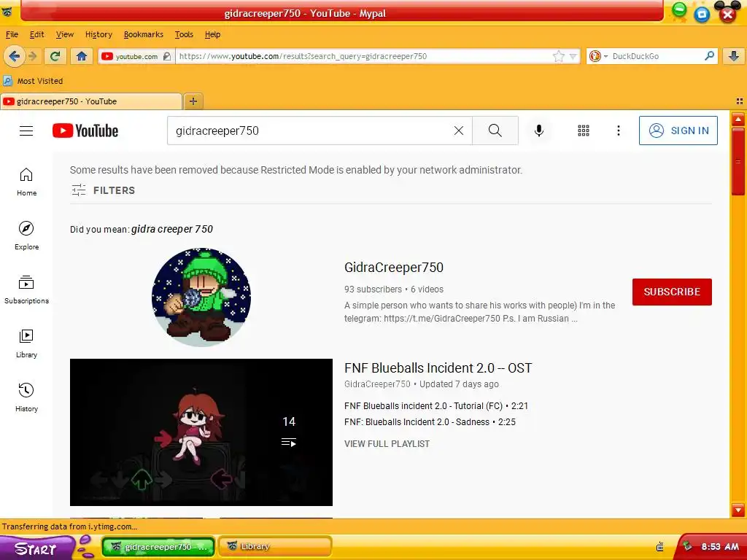The width and height of the screenshot is (747, 560).
Task: Click GidraCreeper750 name under playlist title
Action: pyautogui.click(x=377, y=384)
